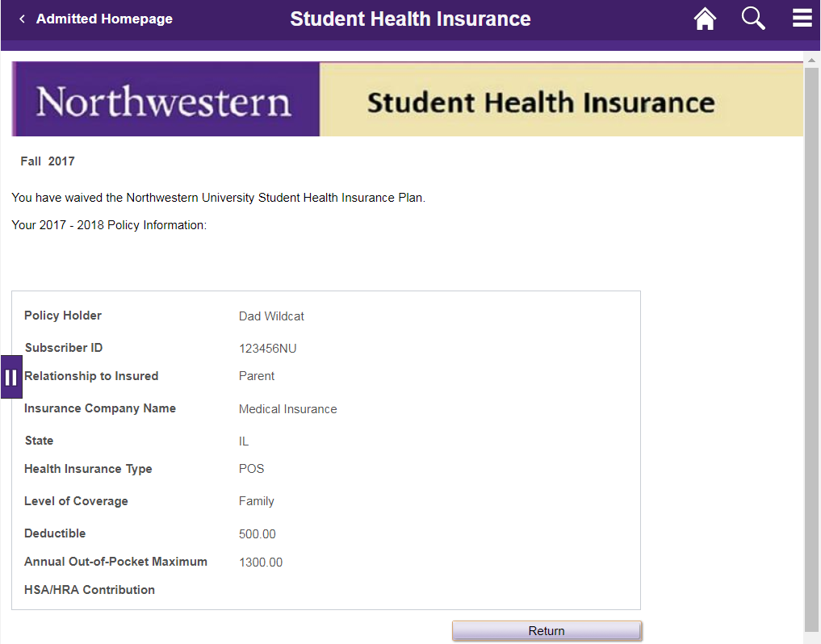This screenshot has height=644, width=821.
Task: Click the 'You have waived' message
Action: 218,198
